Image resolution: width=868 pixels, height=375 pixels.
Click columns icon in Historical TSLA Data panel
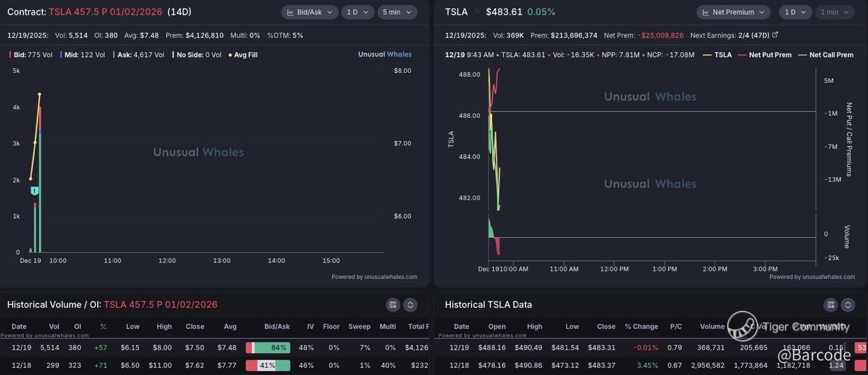(831, 305)
